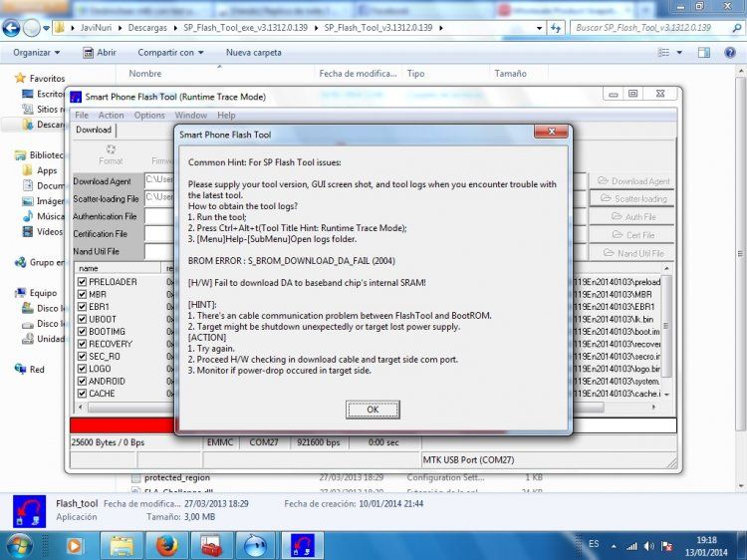The height and width of the screenshot is (560, 747).
Task: Click the Nand Util File browse button
Action: coord(632,253)
